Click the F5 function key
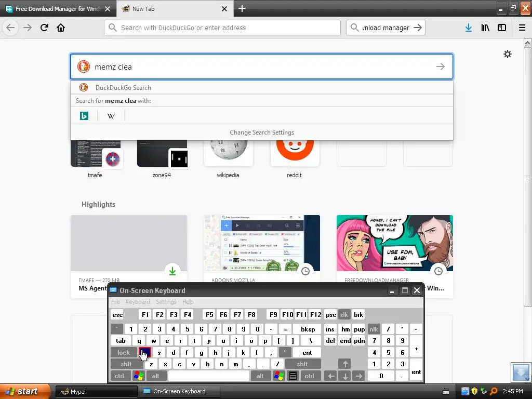The image size is (532, 399). pyautogui.click(x=209, y=314)
